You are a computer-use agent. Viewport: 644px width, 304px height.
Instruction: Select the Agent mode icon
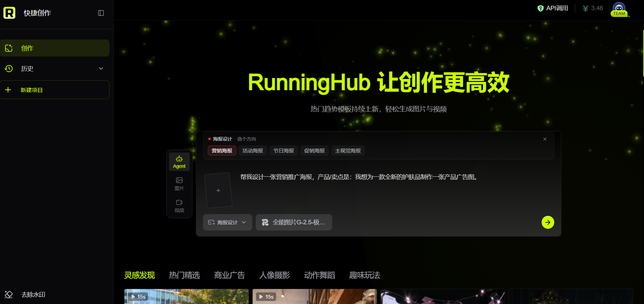click(x=179, y=162)
